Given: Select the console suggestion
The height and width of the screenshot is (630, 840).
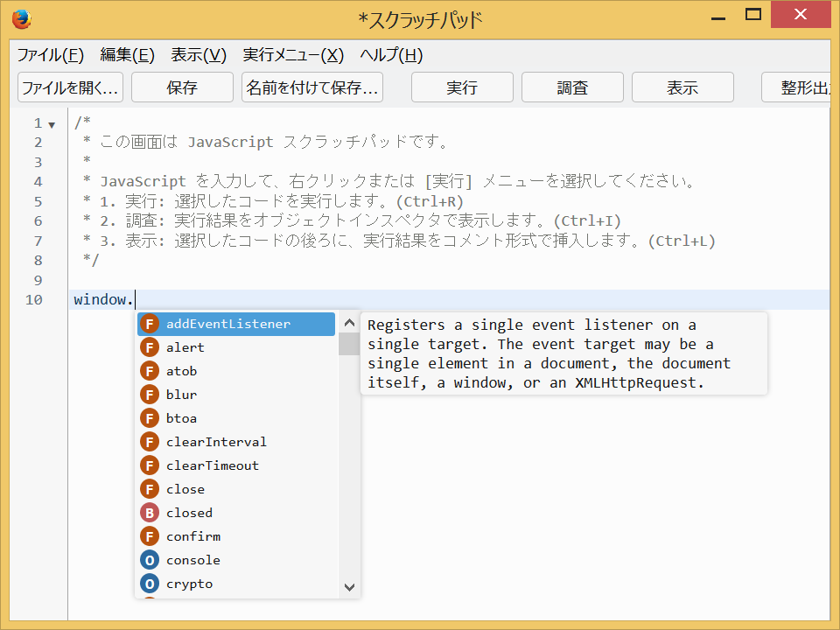Looking at the screenshot, I should pyautogui.click(x=236, y=560).
